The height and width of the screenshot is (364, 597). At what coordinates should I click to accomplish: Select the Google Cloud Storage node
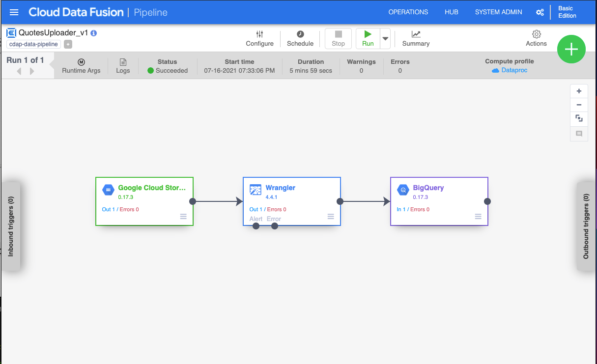[x=144, y=201]
